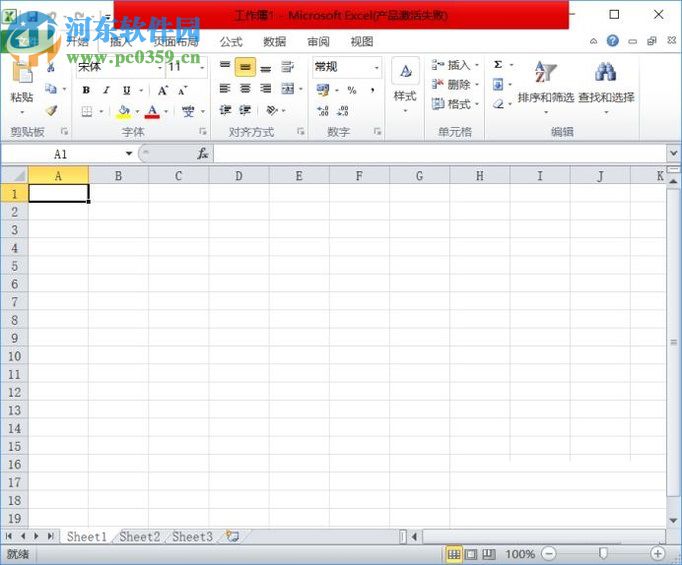Align text right

coord(266,89)
